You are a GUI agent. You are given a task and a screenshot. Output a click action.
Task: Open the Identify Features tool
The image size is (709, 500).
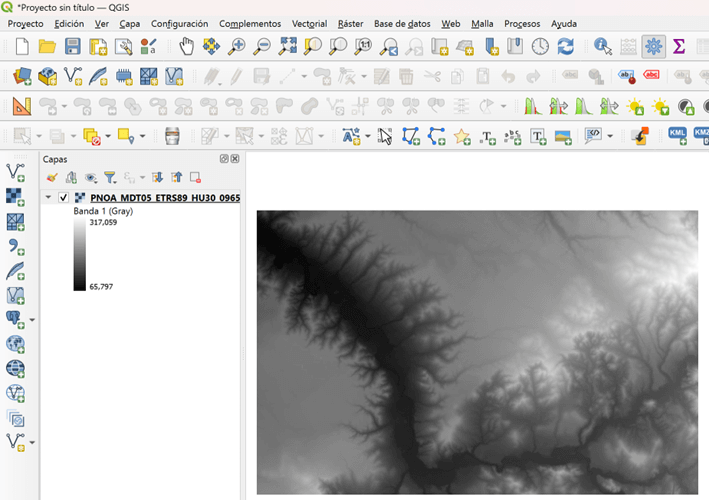[x=602, y=46]
